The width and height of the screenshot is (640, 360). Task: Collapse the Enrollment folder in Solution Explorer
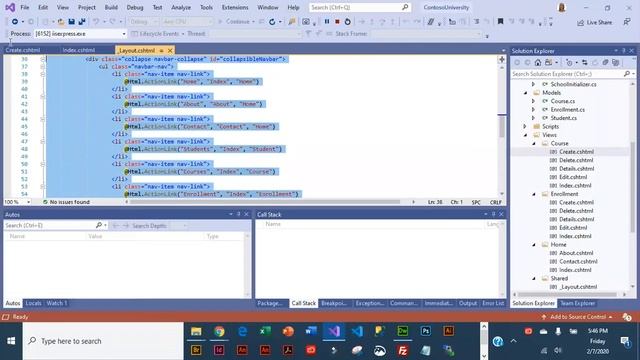pos(533,194)
